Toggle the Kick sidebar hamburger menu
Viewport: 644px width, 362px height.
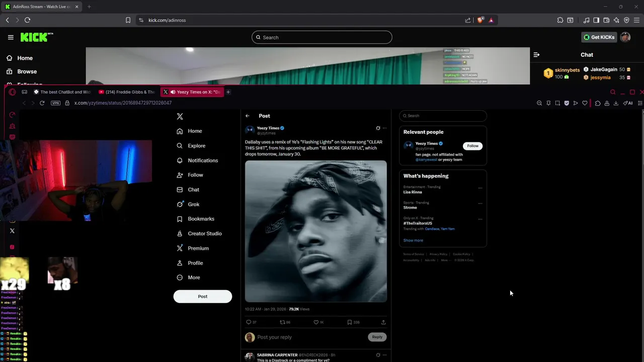pyautogui.click(x=11, y=37)
